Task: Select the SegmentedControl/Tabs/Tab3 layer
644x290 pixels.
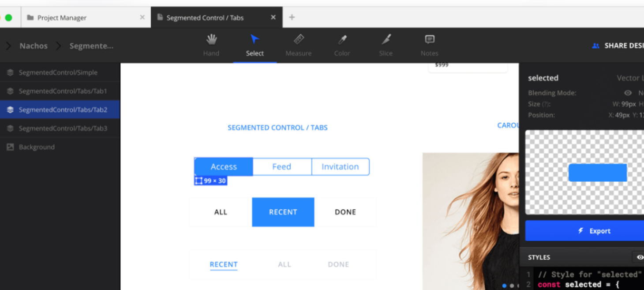Action: pos(60,128)
